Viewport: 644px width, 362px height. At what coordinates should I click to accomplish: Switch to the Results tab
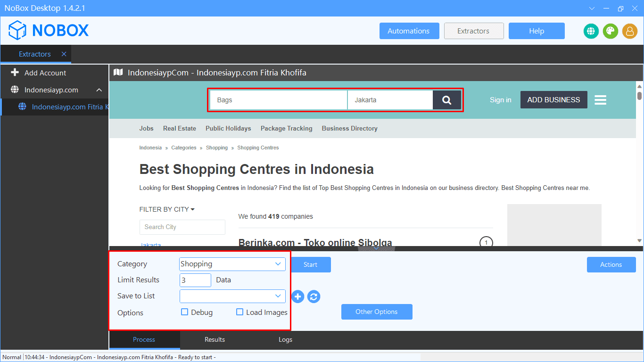[x=215, y=339]
